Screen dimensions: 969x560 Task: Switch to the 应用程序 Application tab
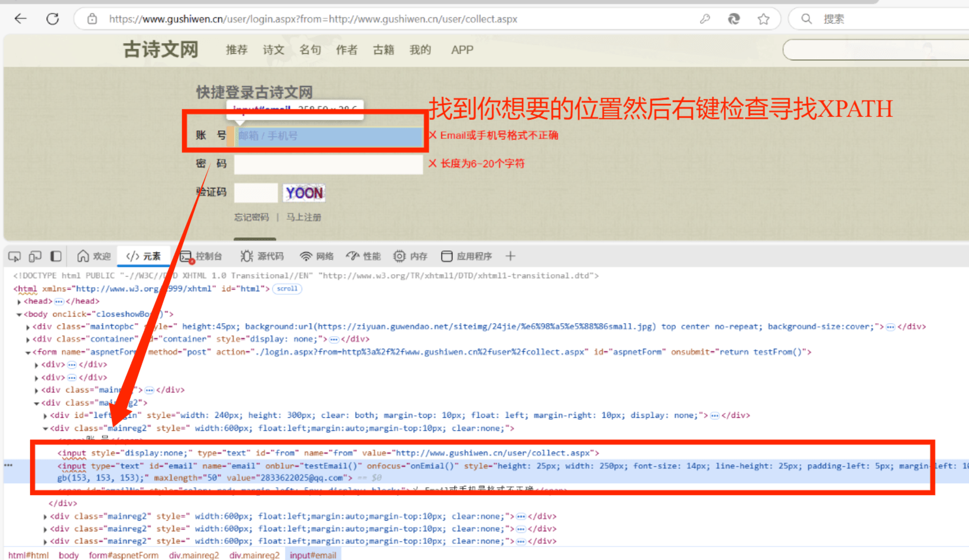tap(466, 256)
